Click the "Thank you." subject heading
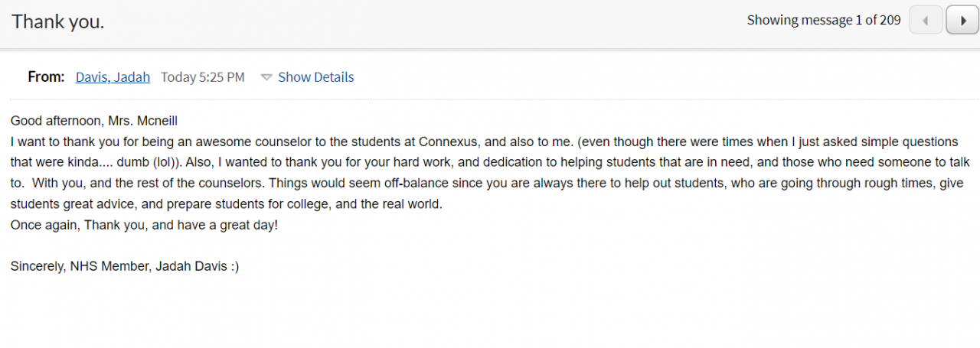Screen dimensions: 980x348 (58, 21)
